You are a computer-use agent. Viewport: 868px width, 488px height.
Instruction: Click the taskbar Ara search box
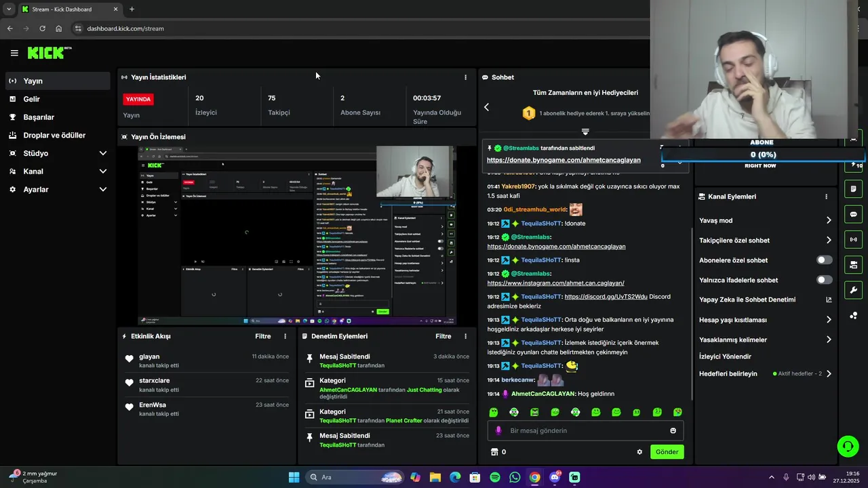coord(356,477)
